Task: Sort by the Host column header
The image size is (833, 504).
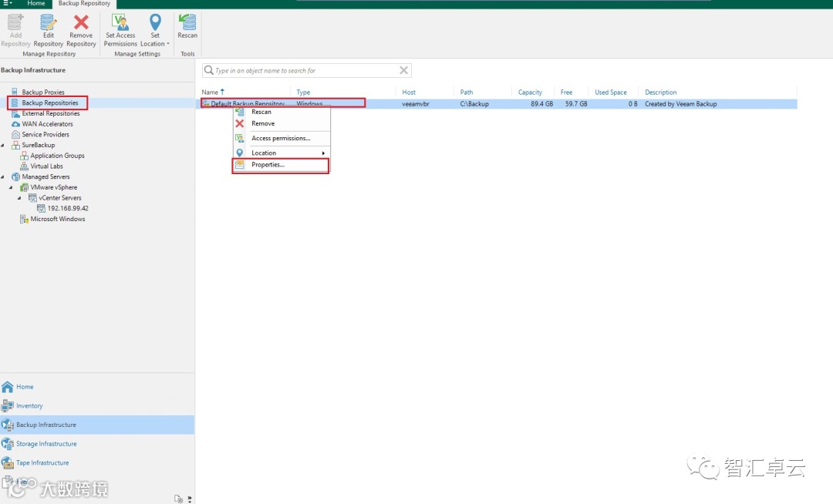Action: [409, 92]
